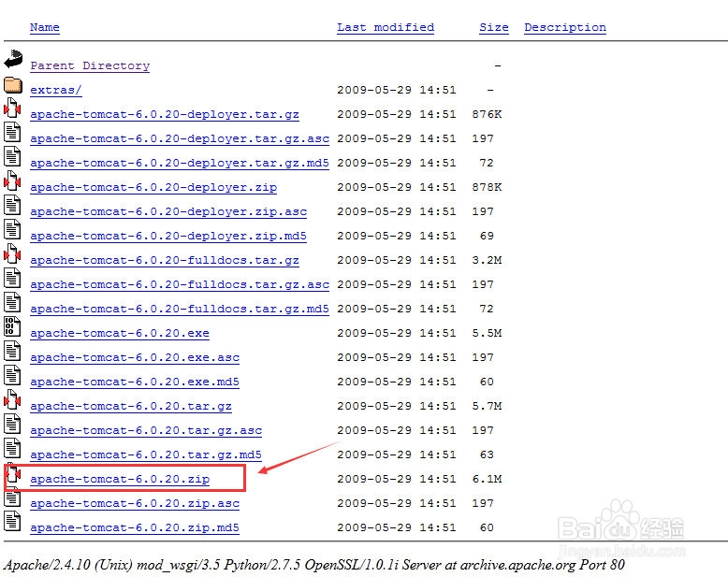Open apache-tomcat-6.0.20-deployer.tar.gz.md5 checksum link
The image size is (728, 577).
pos(180,163)
